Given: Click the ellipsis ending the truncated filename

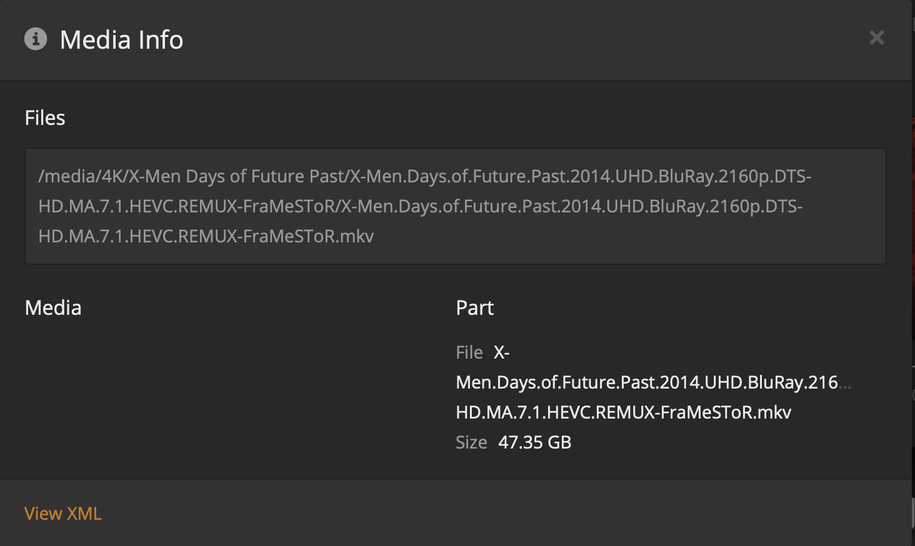Looking at the screenshot, I should pyautogui.click(x=846, y=383).
